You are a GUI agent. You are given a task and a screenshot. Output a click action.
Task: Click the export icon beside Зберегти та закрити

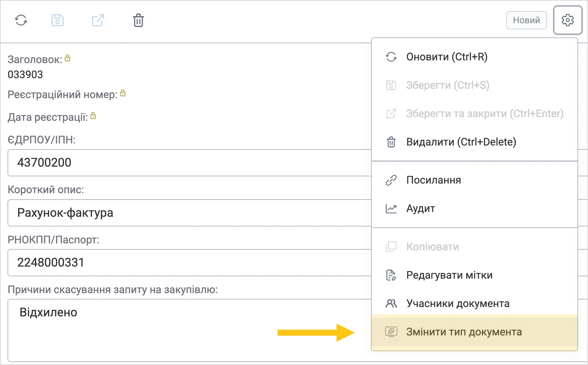coord(391,114)
